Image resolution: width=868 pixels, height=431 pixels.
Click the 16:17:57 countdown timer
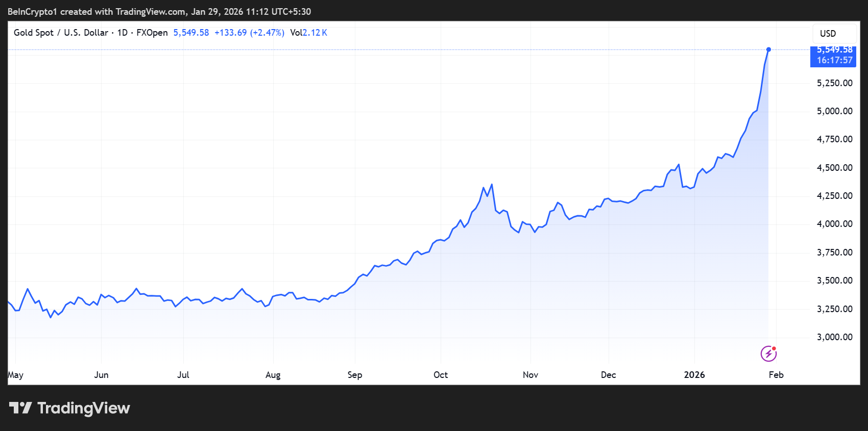click(834, 61)
